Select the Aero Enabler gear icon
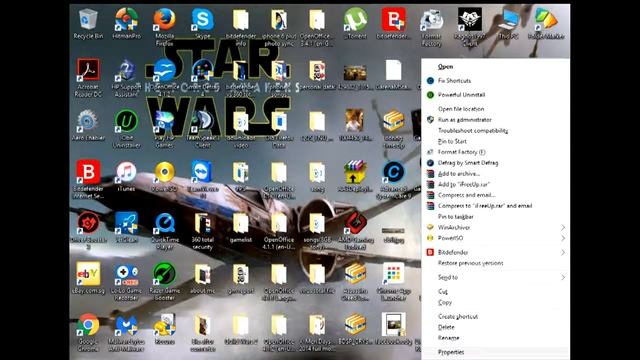This screenshot has width=640, height=360. pyautogui.click(x=87, y=122)
